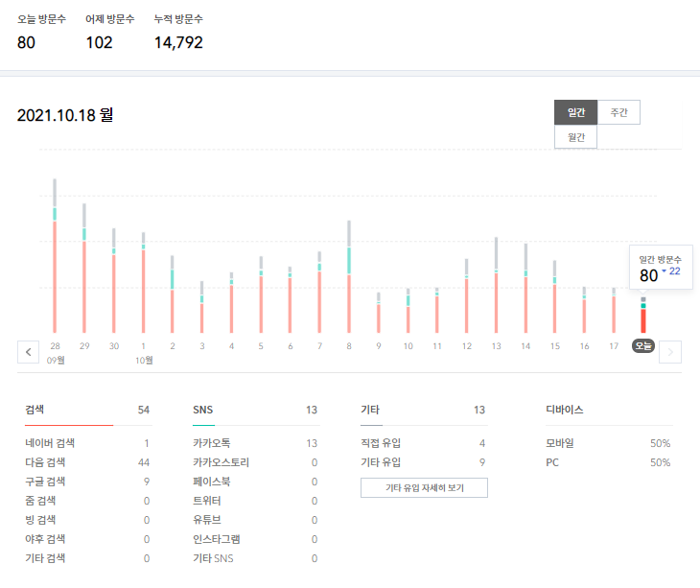This screenshot has width=700, height=588.
Task: Select the bar for date 7
Action: click(x=319, y=292)
